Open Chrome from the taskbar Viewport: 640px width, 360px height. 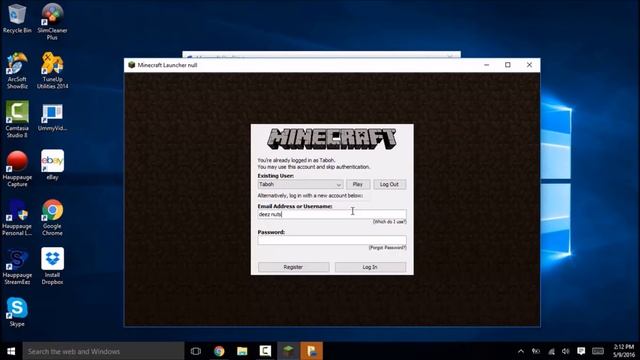tap(219, 351)
